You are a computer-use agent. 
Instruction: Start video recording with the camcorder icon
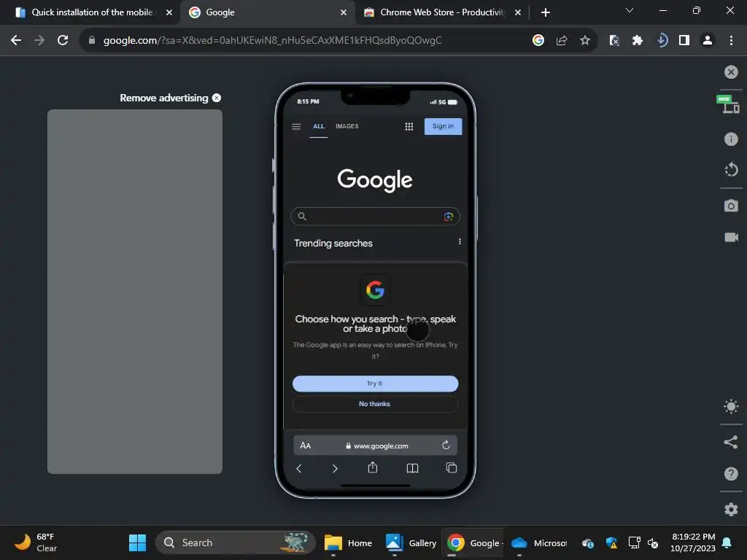click(x=731, y=237)
